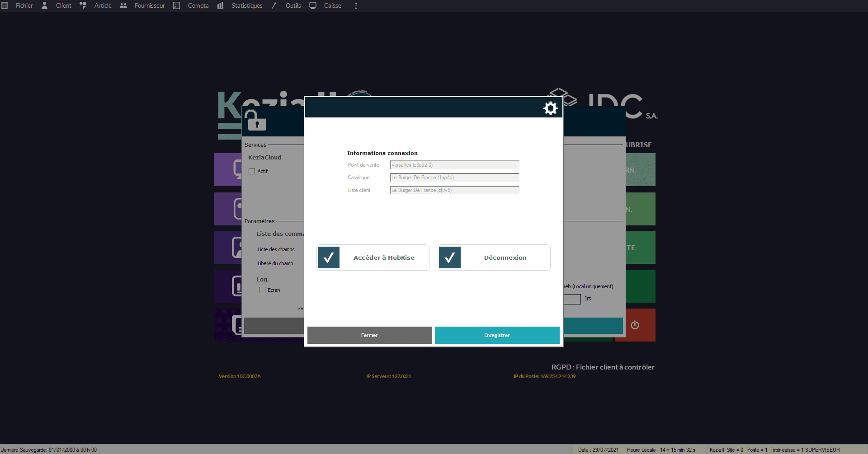Click the gear settings icon in dialog header
This screenshot has width=868, height=454.
point(550,108)
